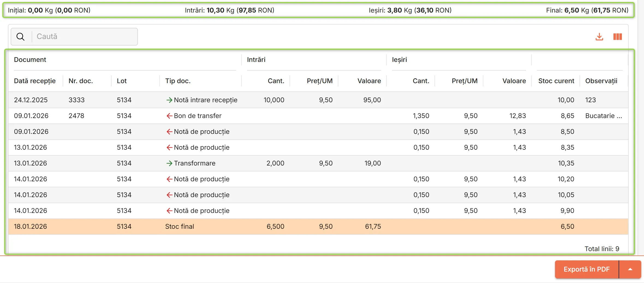Click Ieșiri: 3,80 Kg summary
This screenshot has width=644, height=283.
tap(410, 10)
